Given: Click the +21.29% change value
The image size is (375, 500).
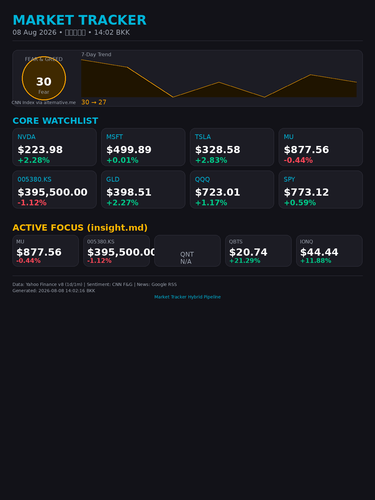Looking at the screenshot, I should tap(245, 261).
